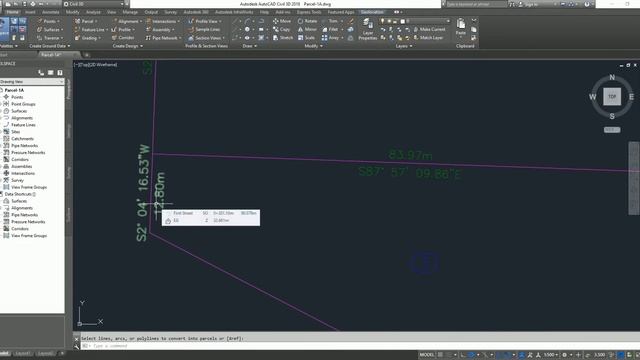Select the Trim tool
Screen dimensions: 640x360
331,21
